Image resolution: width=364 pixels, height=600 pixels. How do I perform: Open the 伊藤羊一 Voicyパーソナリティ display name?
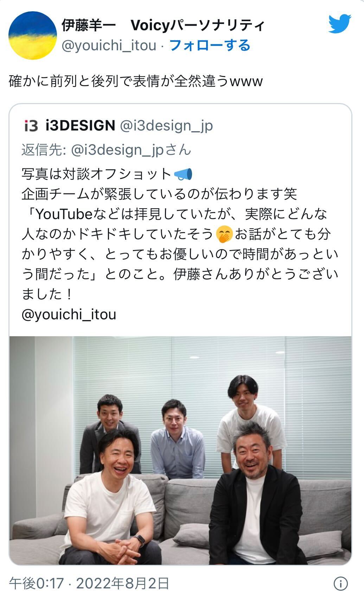click(162, 25)
